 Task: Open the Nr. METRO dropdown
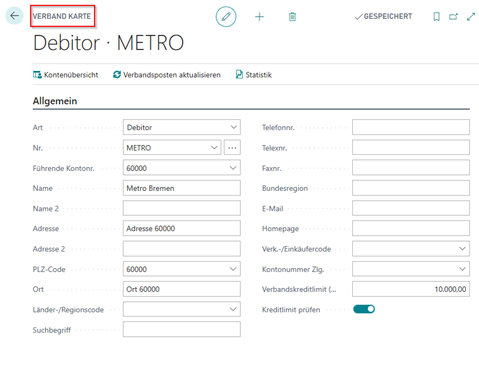coord(214,148)
